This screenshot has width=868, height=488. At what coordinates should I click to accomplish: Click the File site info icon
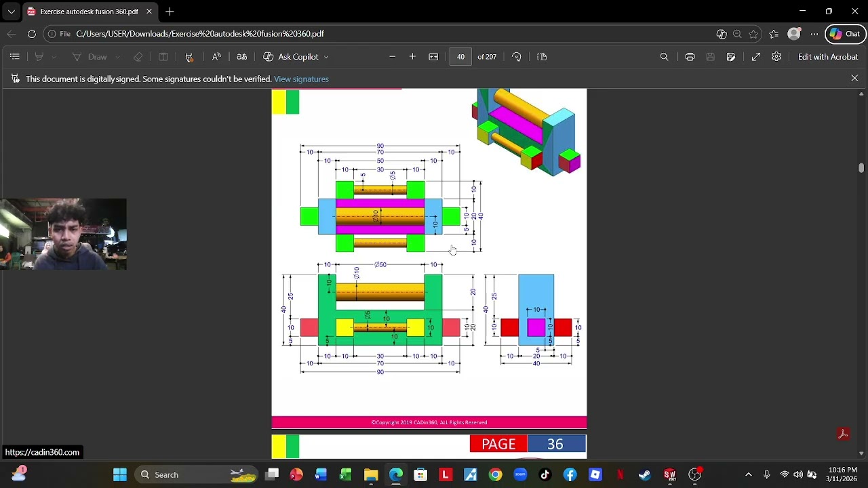pyautogui.click(x=59, y=34)
